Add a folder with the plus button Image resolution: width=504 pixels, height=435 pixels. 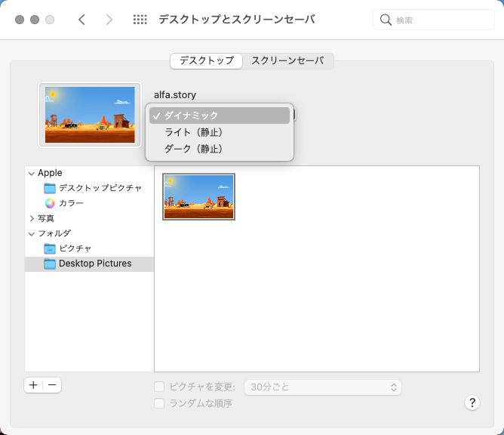point(33,385)
